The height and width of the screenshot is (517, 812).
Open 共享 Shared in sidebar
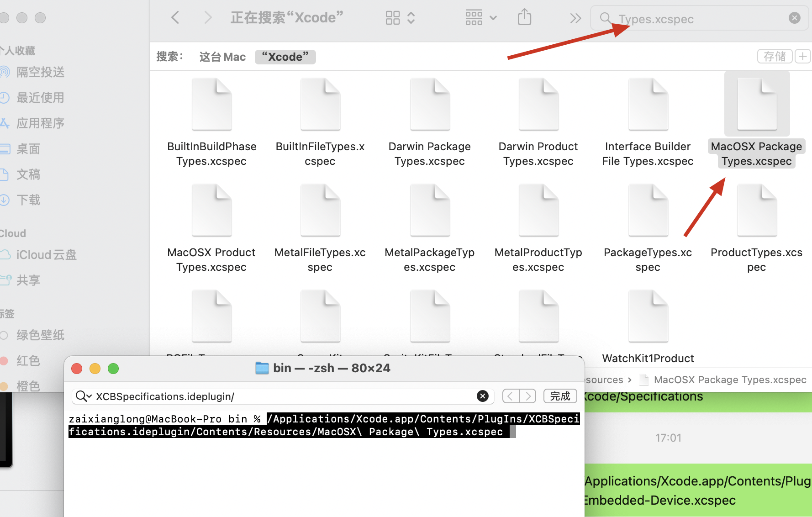click(x=28, y=280)
